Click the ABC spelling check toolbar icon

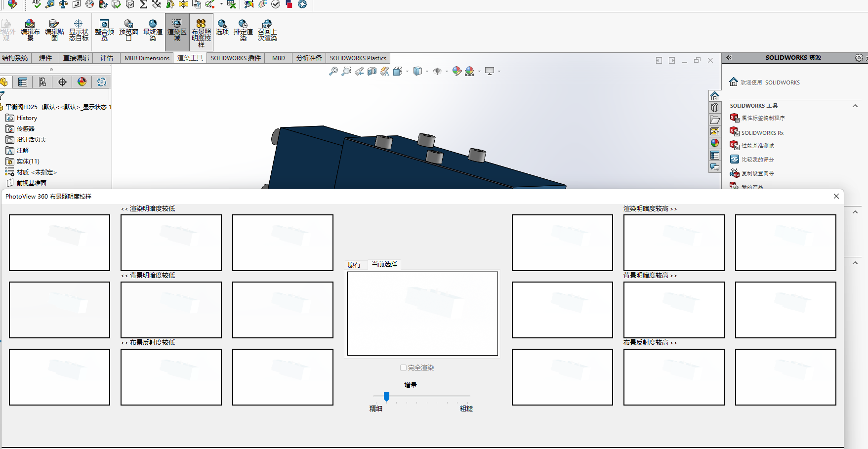click(37, 4)
